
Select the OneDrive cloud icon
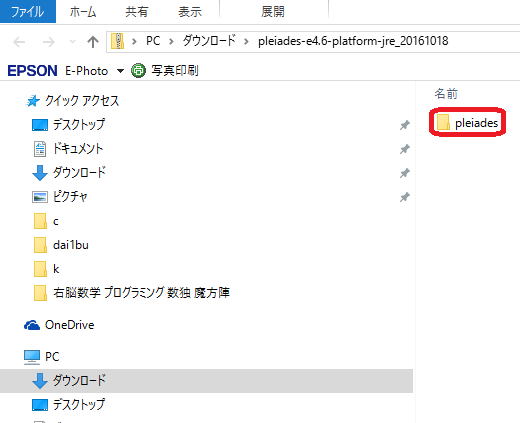pos(32,325)
